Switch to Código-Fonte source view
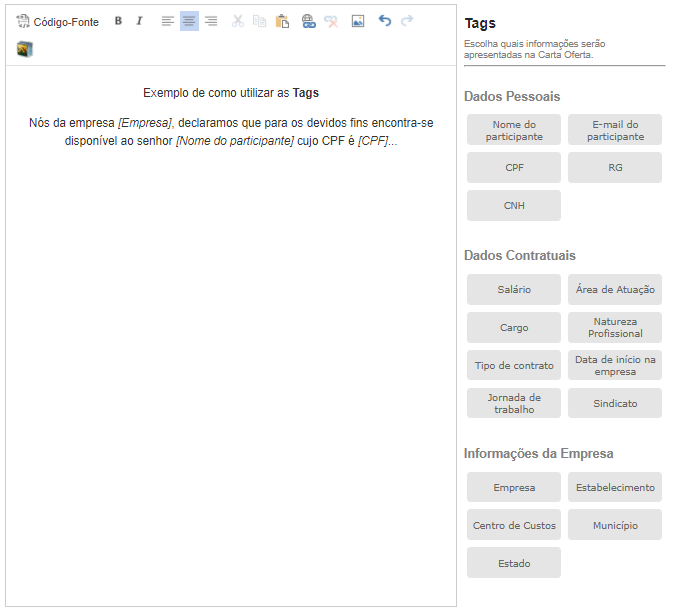The image size is (674, 613). click(x=58, y=21)
